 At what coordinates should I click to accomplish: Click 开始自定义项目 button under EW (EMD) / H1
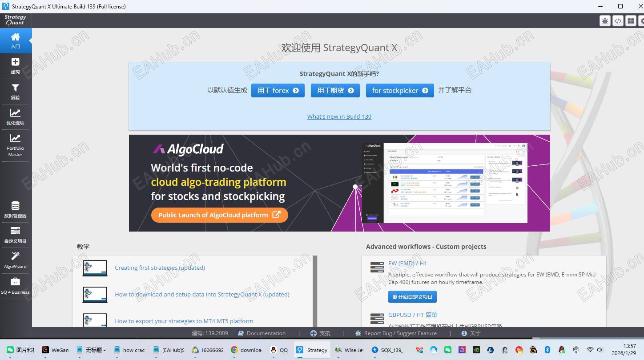click(x=412, y=296)
